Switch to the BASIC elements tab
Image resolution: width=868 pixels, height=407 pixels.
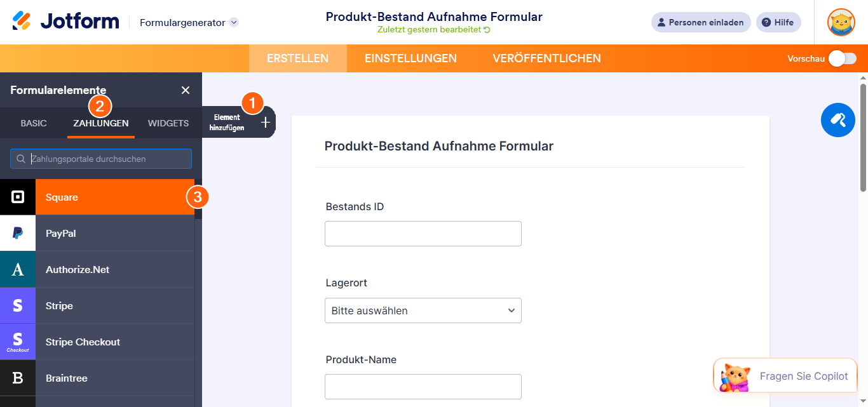(33, 123)
